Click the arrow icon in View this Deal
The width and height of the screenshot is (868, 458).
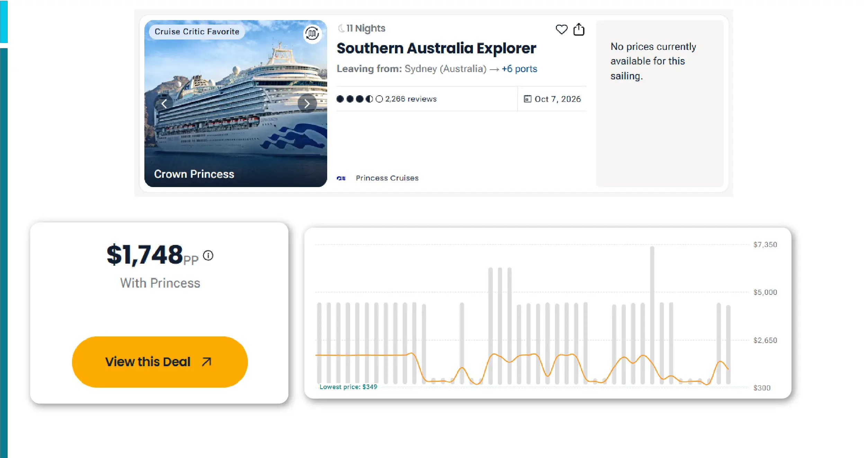point(206,362)
